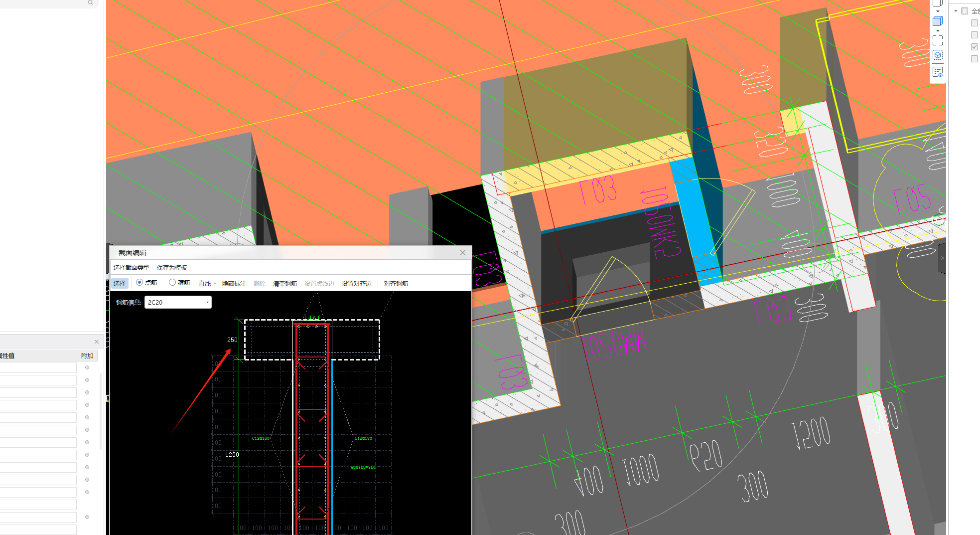Click the 清空钢筋 button

(285, 283)
